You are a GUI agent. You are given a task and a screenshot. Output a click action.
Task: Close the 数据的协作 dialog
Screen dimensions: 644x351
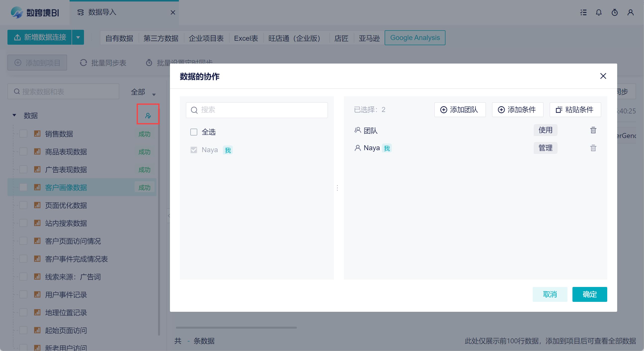(x=603, y=76)
